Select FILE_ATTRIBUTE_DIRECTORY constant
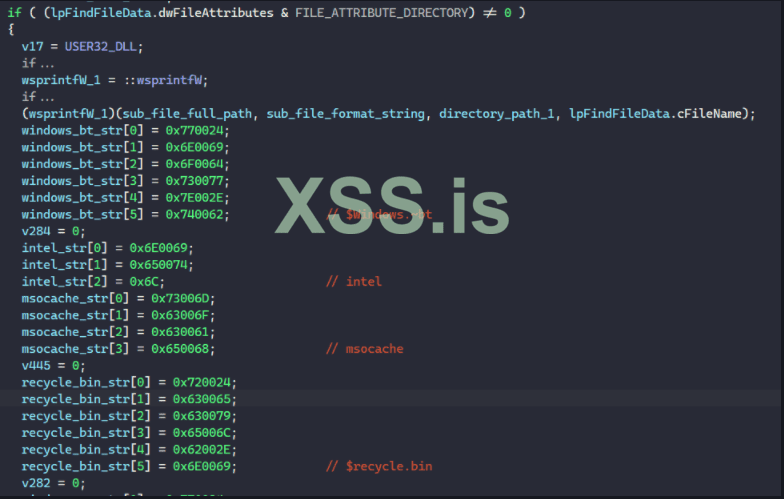 click(381, 13)
